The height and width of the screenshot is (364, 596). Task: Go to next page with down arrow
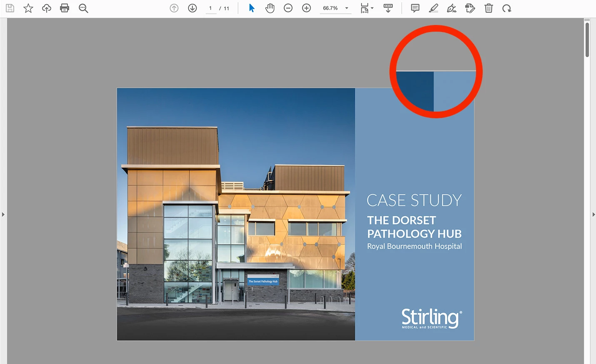pos(192,8)
